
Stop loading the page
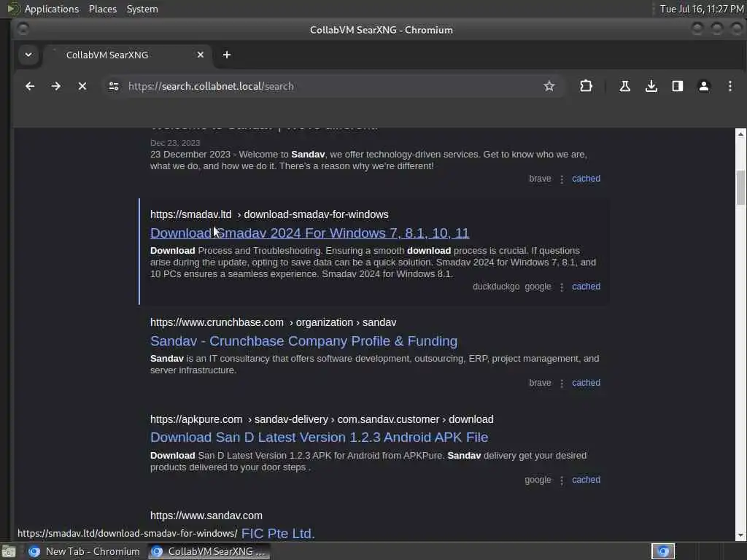82,86
